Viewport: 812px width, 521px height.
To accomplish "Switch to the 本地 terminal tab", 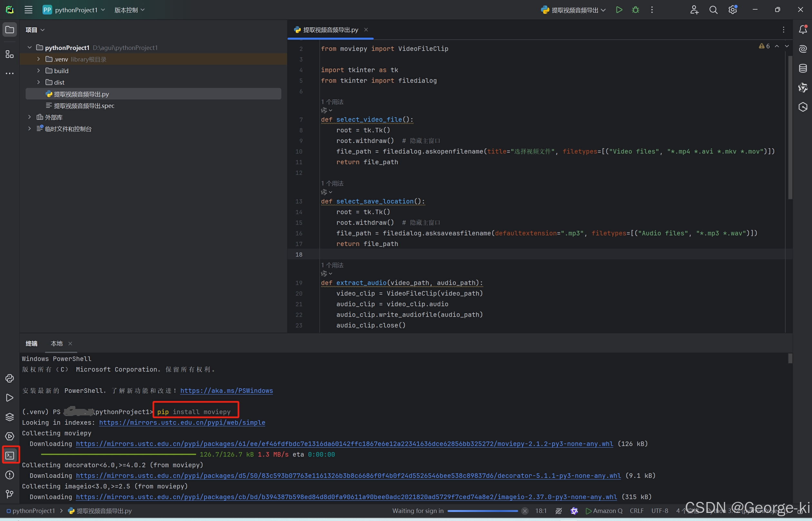I will [56, 343].
